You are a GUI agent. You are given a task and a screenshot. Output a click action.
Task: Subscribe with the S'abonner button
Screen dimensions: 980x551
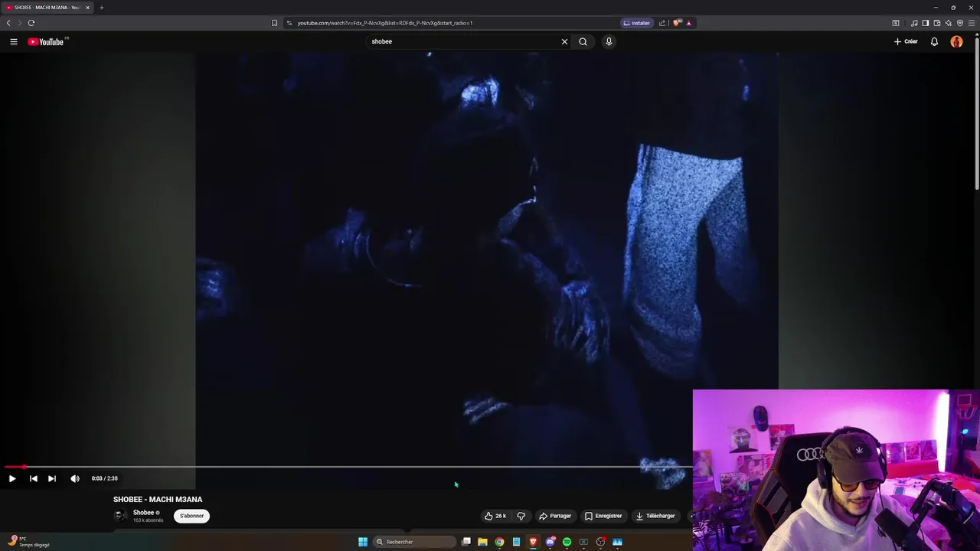tap(191, 516)
